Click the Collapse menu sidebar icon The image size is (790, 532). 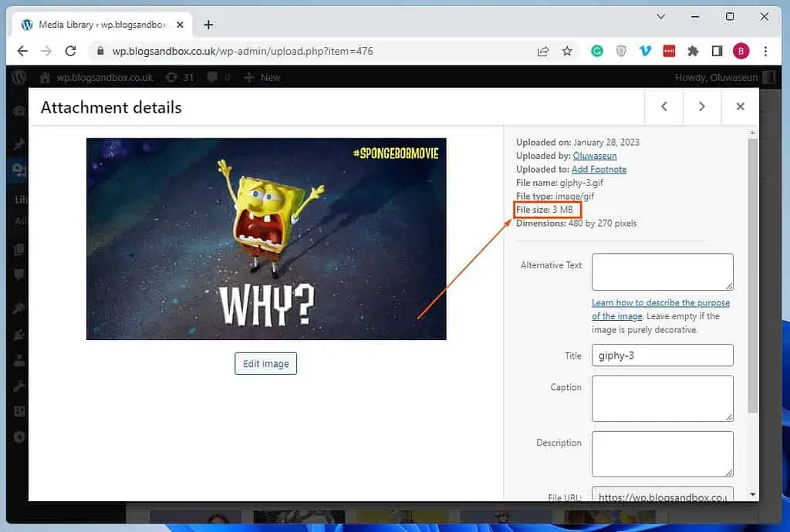tap(19, 437)
